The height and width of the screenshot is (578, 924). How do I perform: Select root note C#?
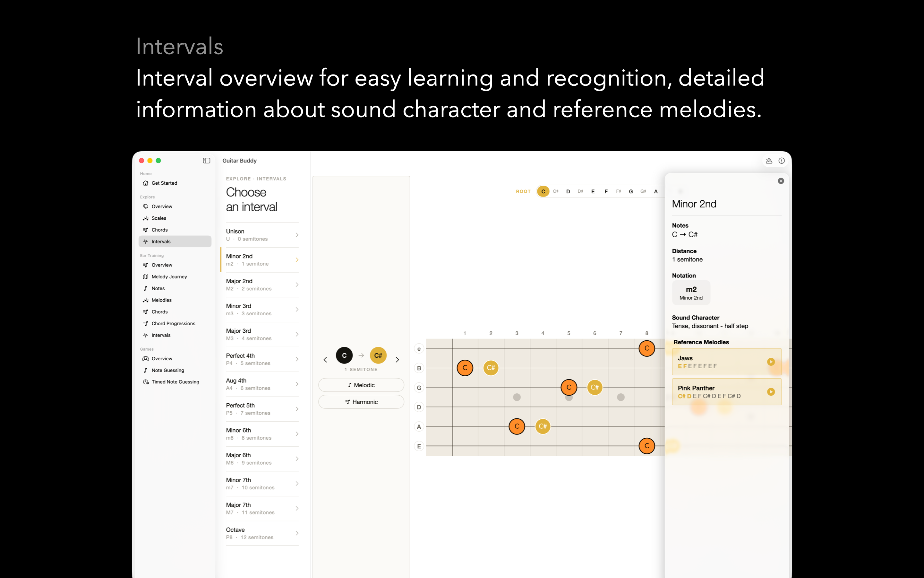(556, 191)
